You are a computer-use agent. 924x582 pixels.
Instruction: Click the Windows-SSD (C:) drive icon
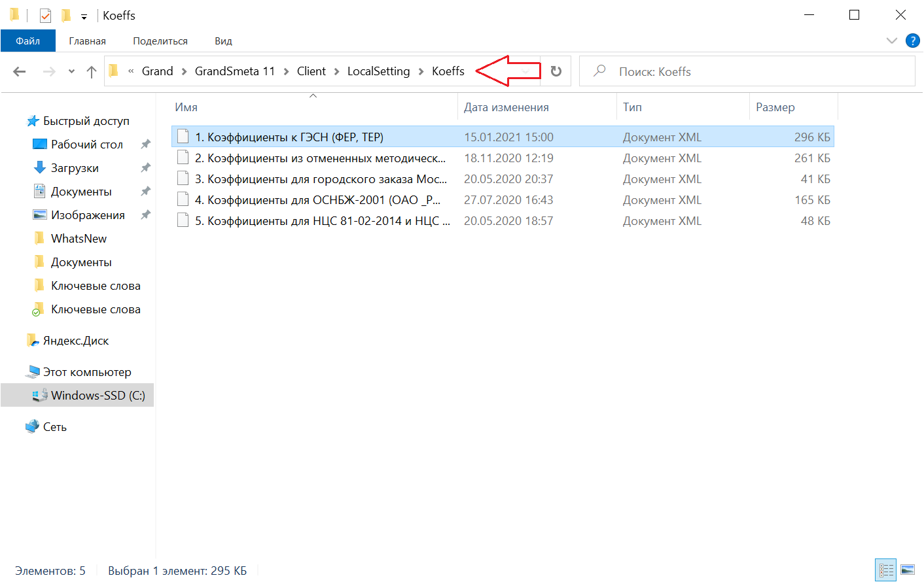point(40,395)
